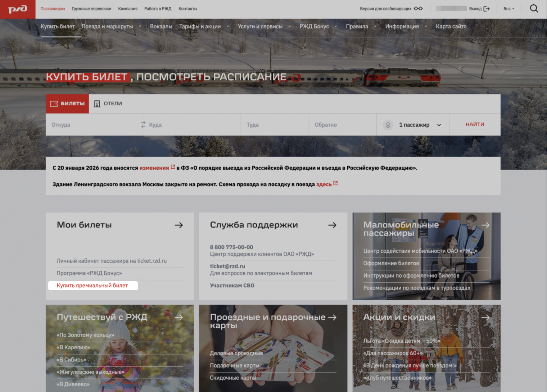Open «В Сибирь» tour link

pyautogui.click(x=71, y=360)
